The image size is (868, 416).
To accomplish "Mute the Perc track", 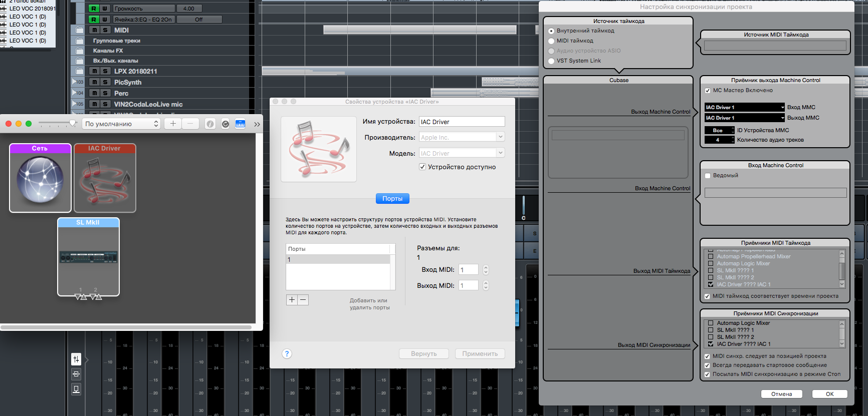I will point(94,93).
